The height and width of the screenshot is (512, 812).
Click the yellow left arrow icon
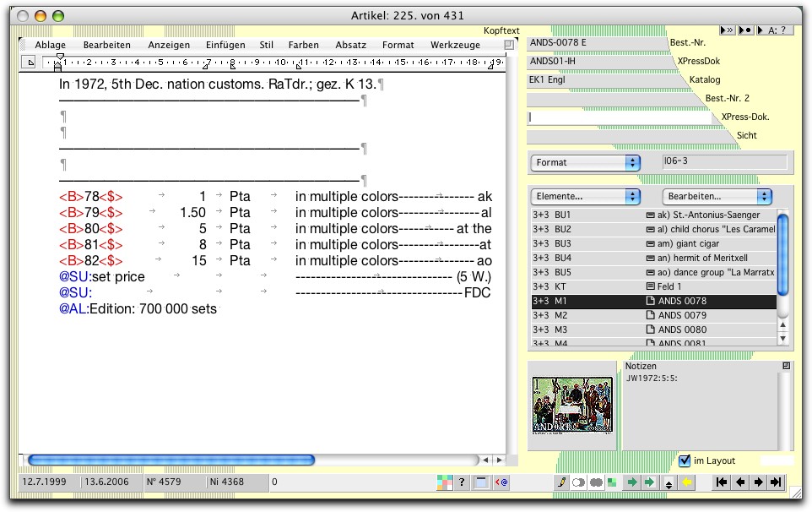[688, 482]
